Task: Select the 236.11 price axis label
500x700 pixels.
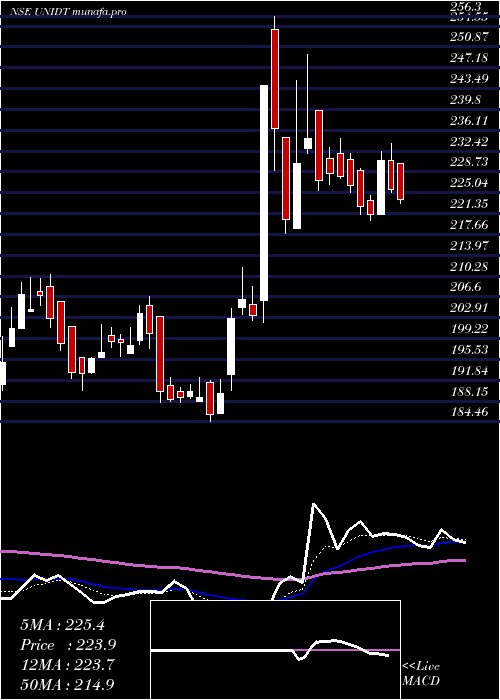Action: (x=468, y=121)
